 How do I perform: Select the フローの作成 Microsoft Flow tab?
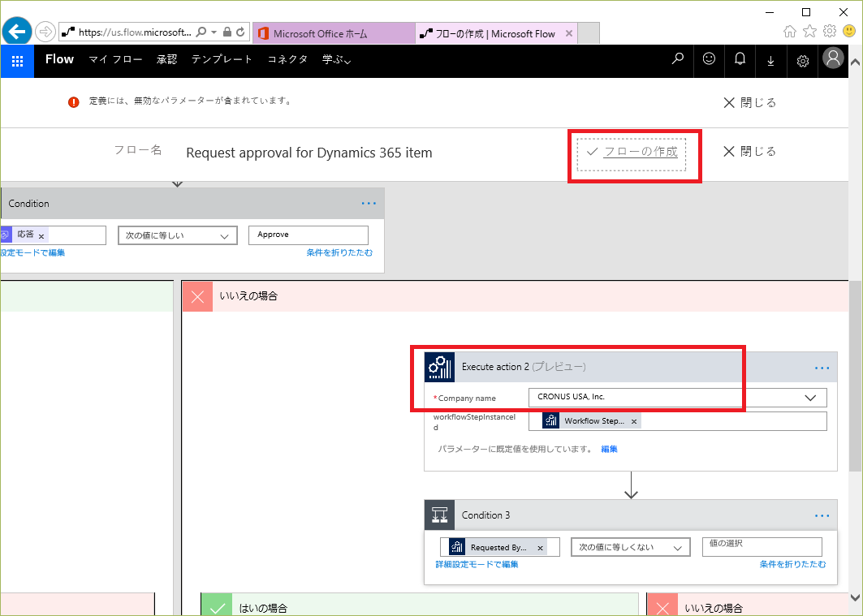[x=494, y=33]
